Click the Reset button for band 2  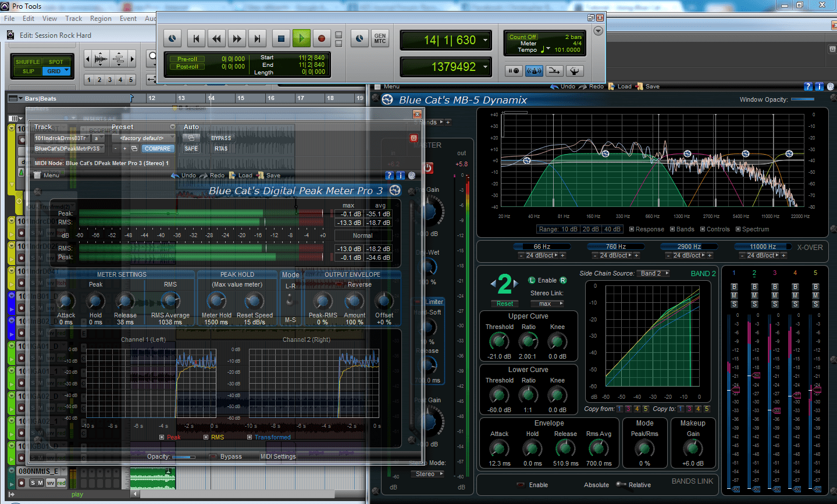(505, 303)
